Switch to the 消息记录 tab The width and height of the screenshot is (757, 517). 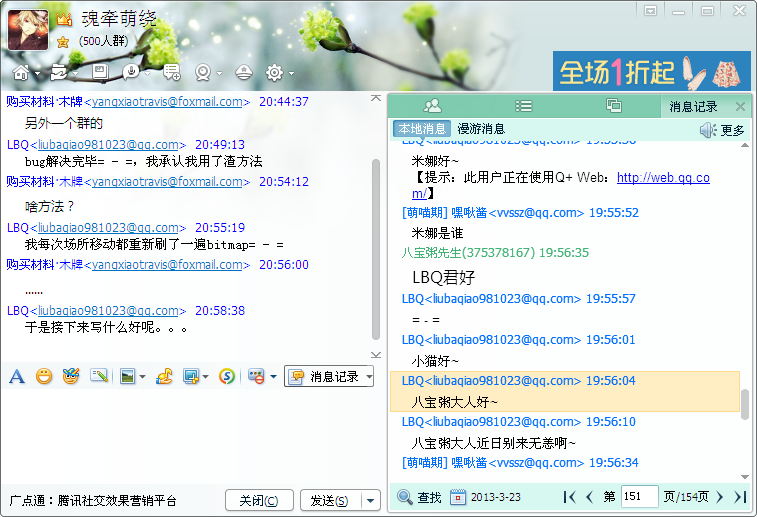tap(693, 106)
